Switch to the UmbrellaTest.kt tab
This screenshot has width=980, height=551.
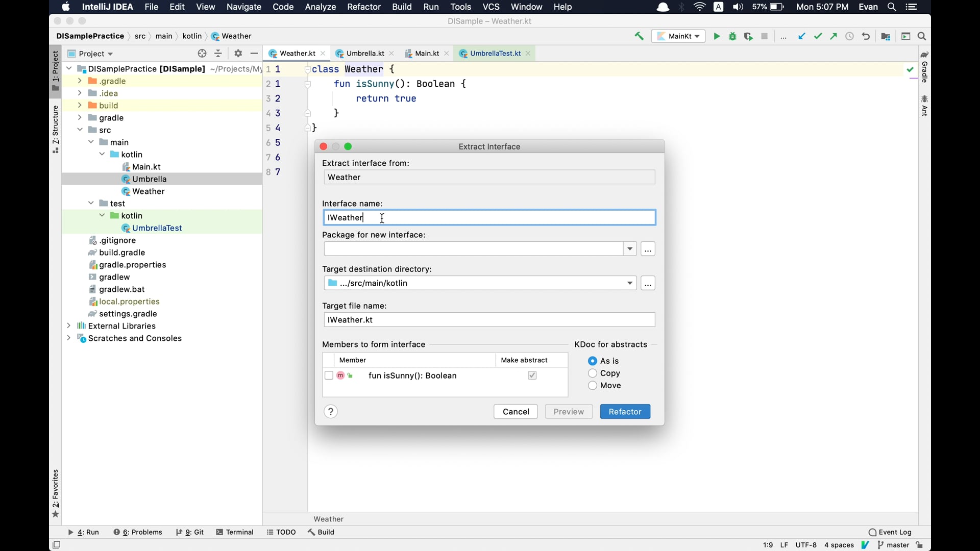[495, 54]
